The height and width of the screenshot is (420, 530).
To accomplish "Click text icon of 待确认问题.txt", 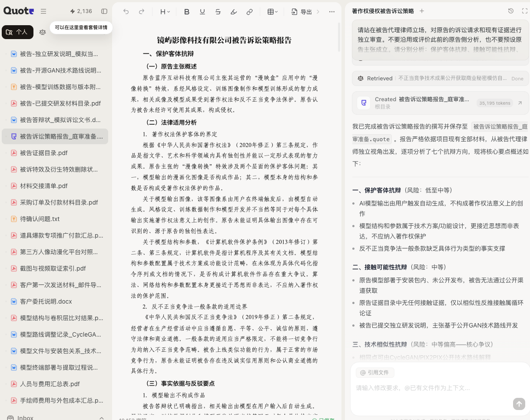I will [14, 219].
